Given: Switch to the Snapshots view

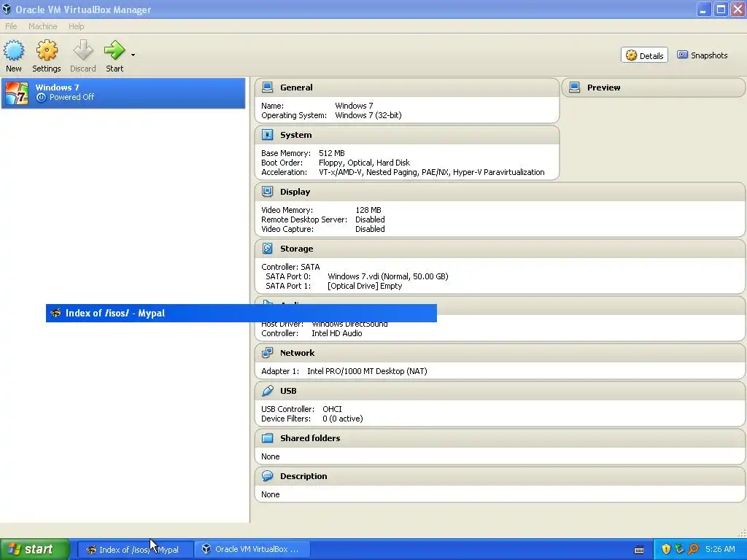Looking at the screenshot, I should pyautogui.click(x=703, y=55).
